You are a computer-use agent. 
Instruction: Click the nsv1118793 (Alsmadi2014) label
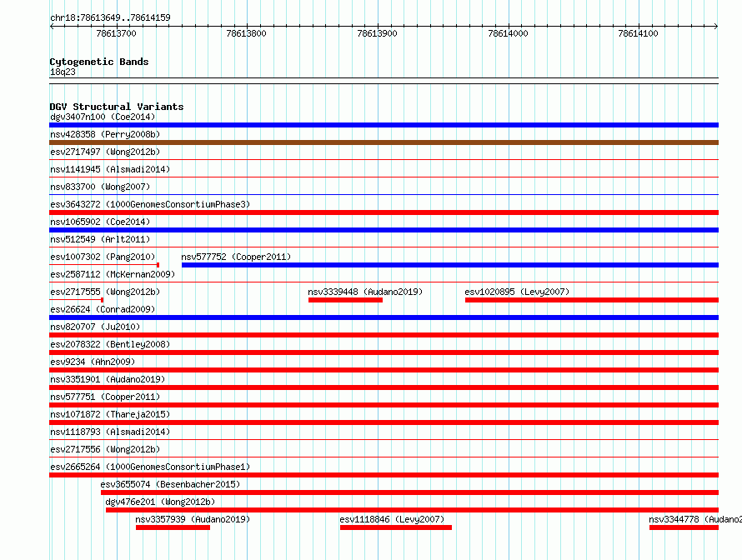[x=110, y=432]
